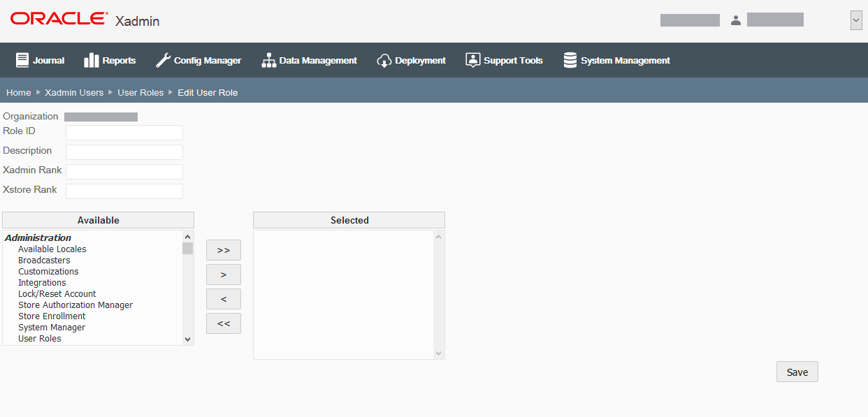Open the Journal section

(40, 60)
